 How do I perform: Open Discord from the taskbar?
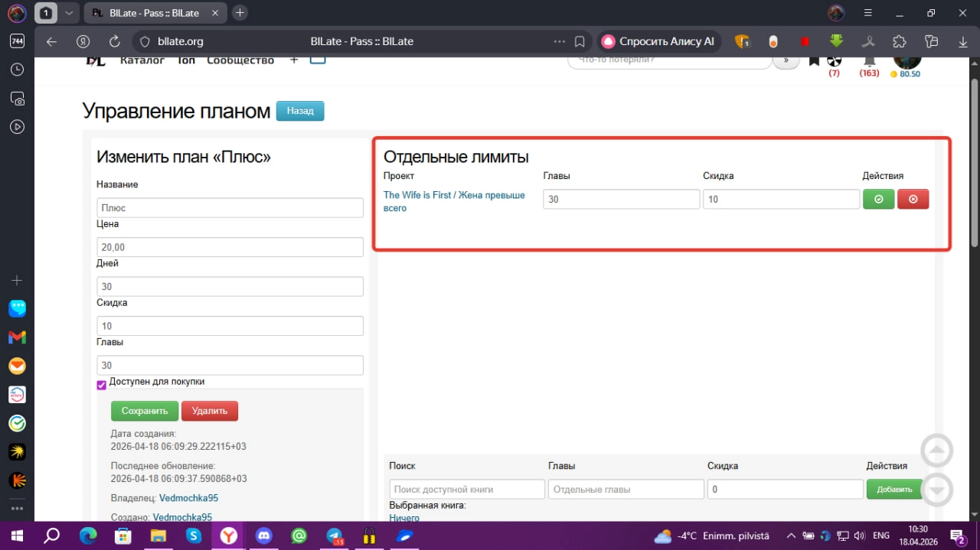264,535
